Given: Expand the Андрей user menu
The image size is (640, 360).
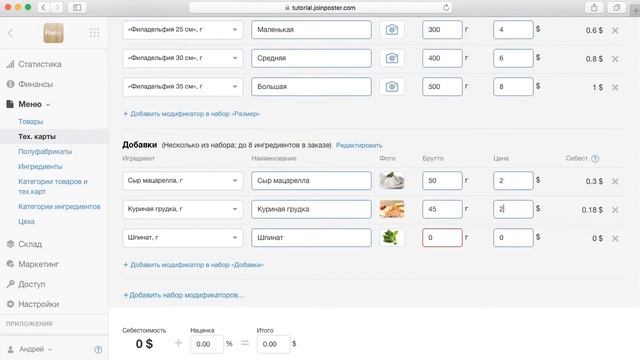Looking at the screenshot, I should (32, 349).
